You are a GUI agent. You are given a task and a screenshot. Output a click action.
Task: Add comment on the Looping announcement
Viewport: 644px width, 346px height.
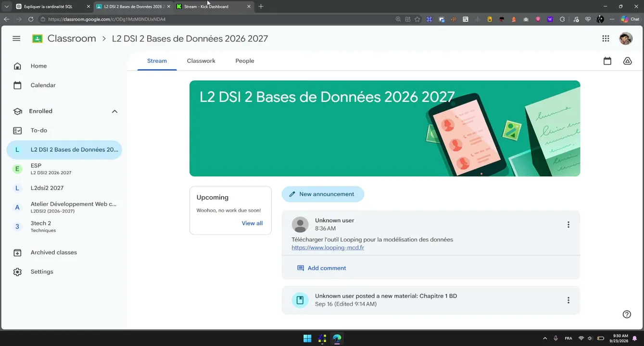point(322,268)
